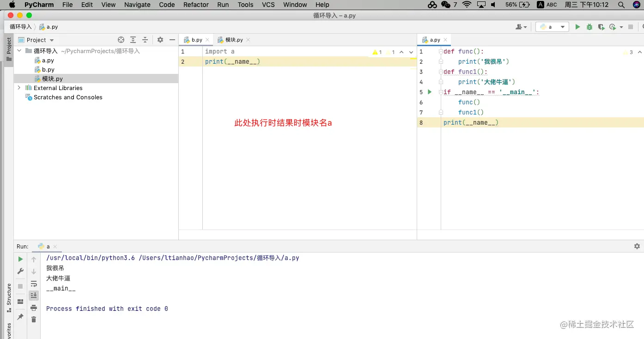This screenshot has width=644, height=339.
Task: Run with Coverage from the toolbar
Action: 601,27
